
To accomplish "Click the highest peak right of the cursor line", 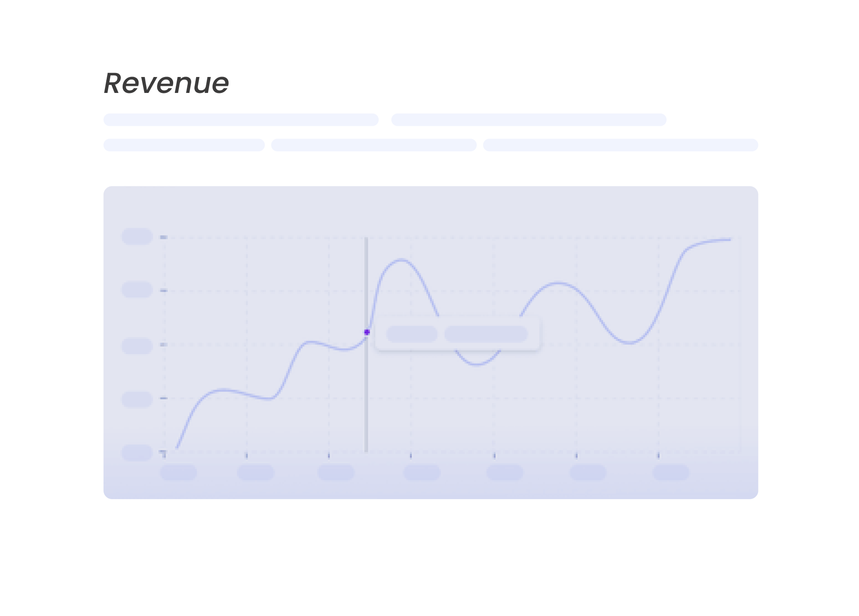I will pyautogui.click(x=402, y=259).
